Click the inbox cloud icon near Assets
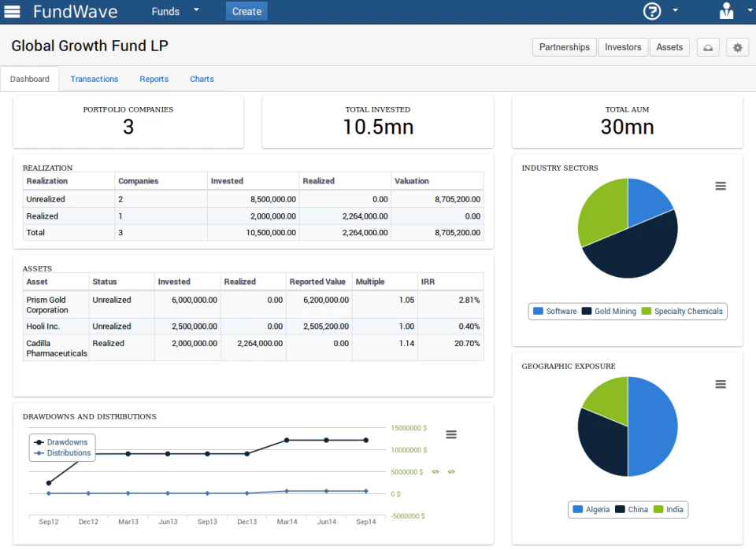The image size is (756, 550). [707, 47]
